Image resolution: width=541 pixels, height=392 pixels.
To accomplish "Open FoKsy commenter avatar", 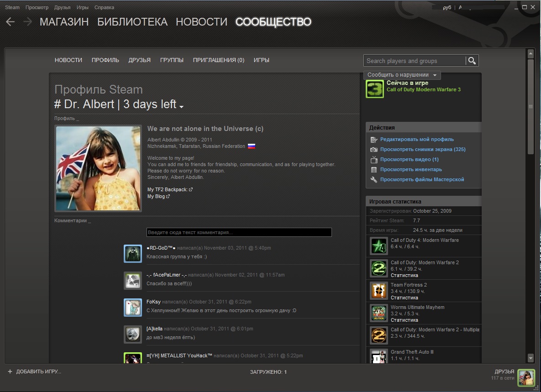I will 133,308.
